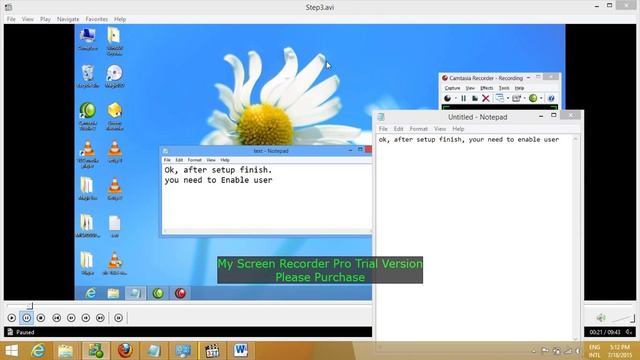
Task: Stop the Step3.avi playback
Action: click(x=41, y=318)
